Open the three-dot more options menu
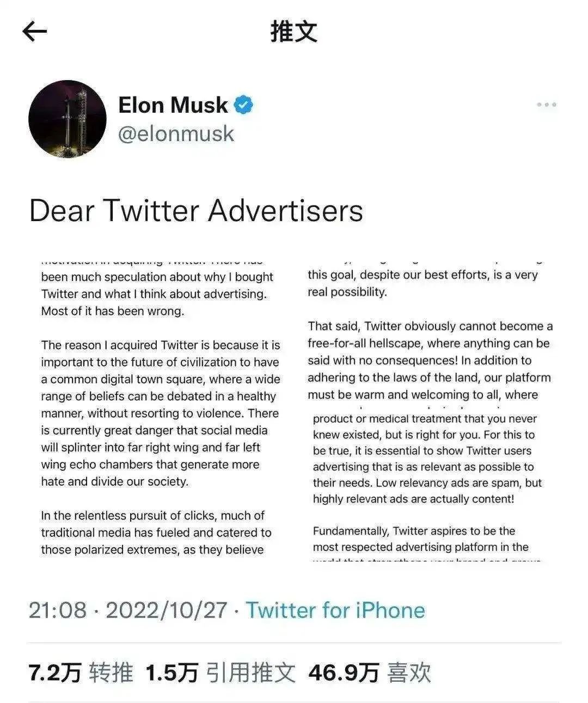Screen dimensions: 588x703 pyautogui.click(x=546, y=105)
